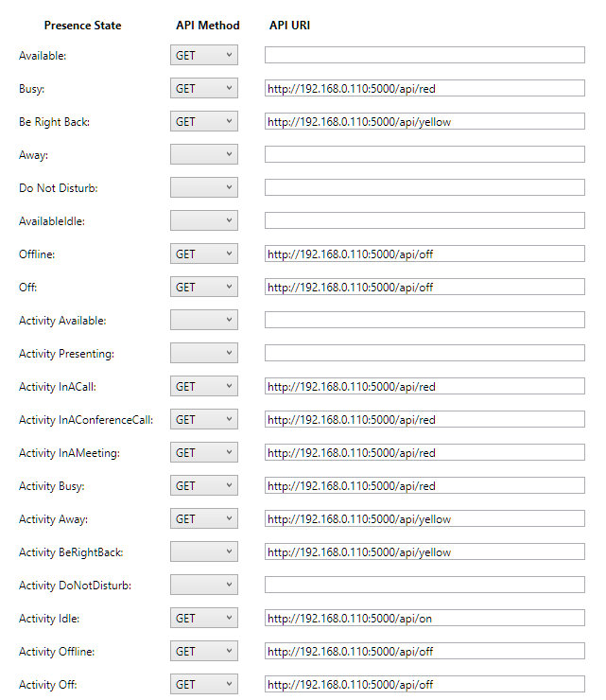This screenshot has width=606, height=700.
Task: Open the Activity Available method dropdown
Action: click(204, 320)
